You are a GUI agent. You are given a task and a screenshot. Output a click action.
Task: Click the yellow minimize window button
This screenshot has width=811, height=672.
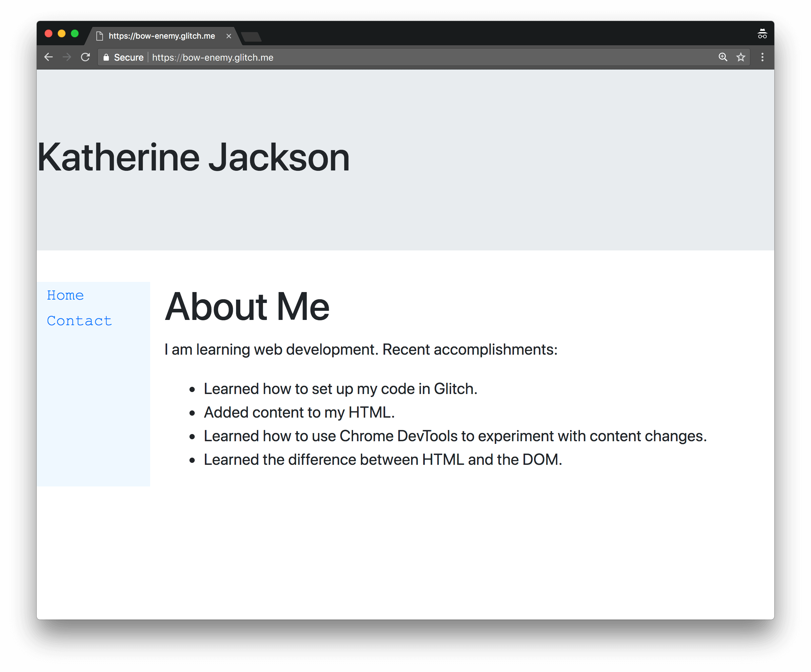click(x=62, y=33)
